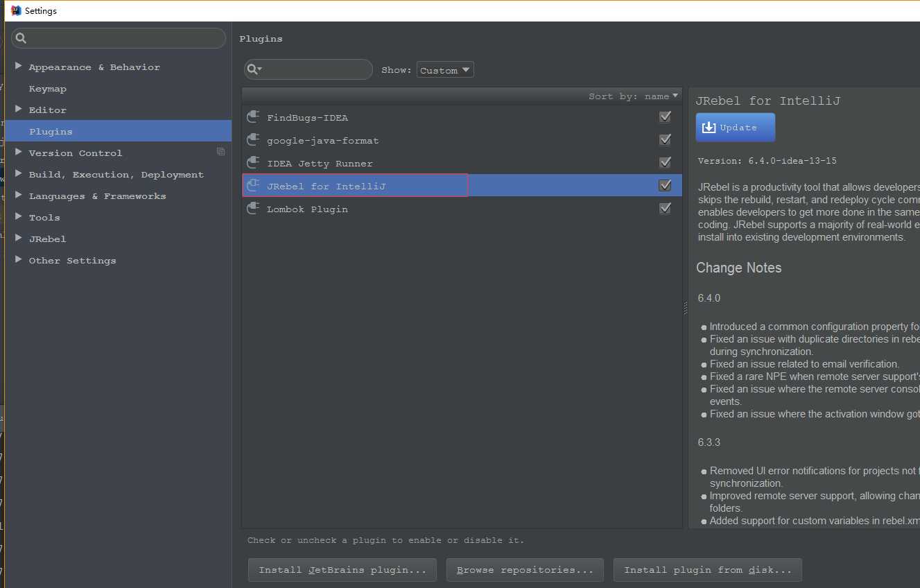
Task: Click the 6.3.3 version heading
Action: coord(709,442)
